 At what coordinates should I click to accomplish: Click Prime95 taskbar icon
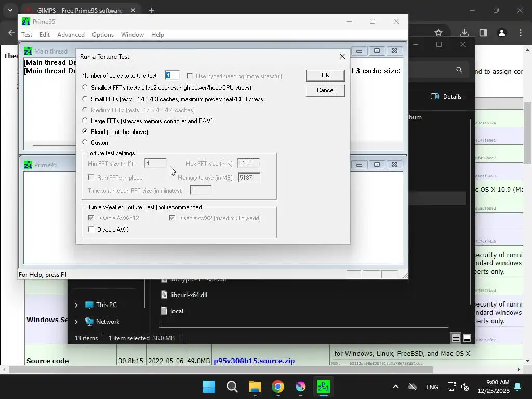[x=323, y=387]
